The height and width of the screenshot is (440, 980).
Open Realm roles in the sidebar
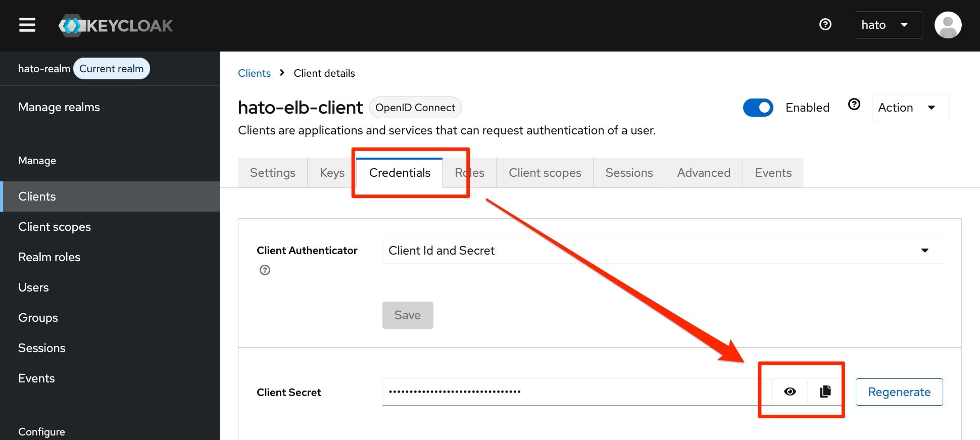pos(110,257)
